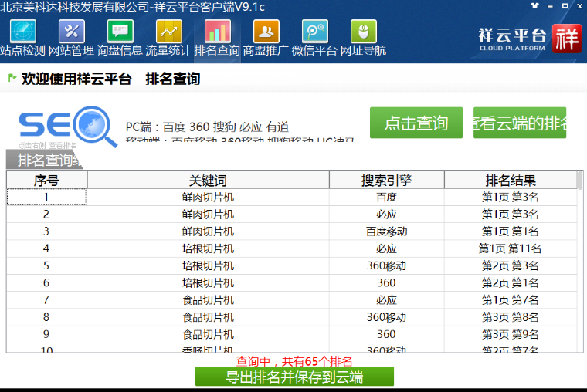The width and height of the screenshot is (587, 392).
Task: Click the 点击查询 button
Action: pos(416,123)
